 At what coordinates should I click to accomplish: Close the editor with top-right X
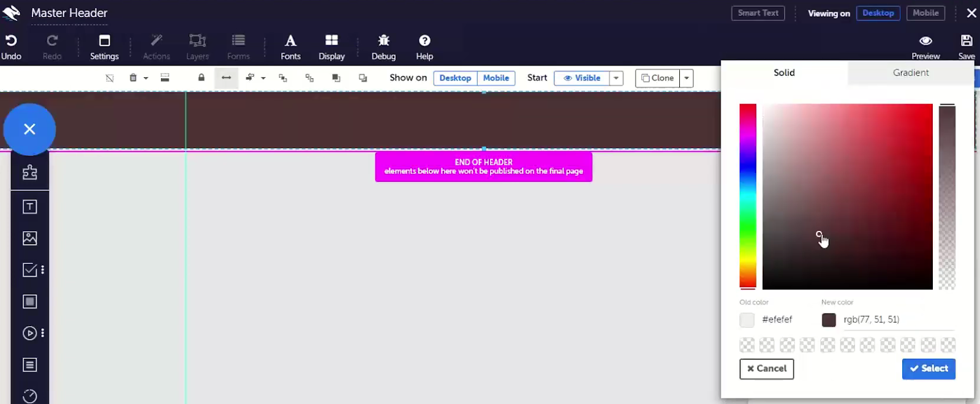(x=971, y=13)
